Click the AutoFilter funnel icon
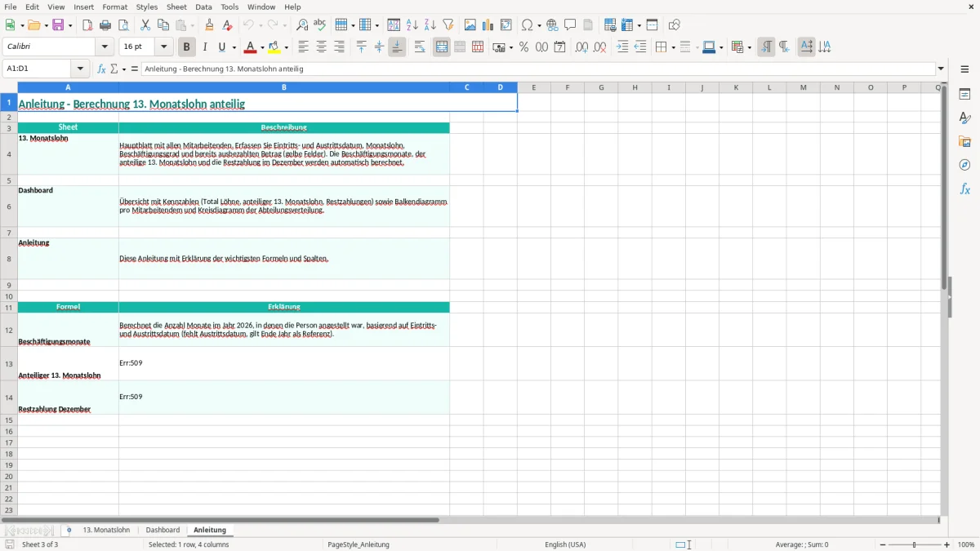The image size is (980, 551). point(448,25)
